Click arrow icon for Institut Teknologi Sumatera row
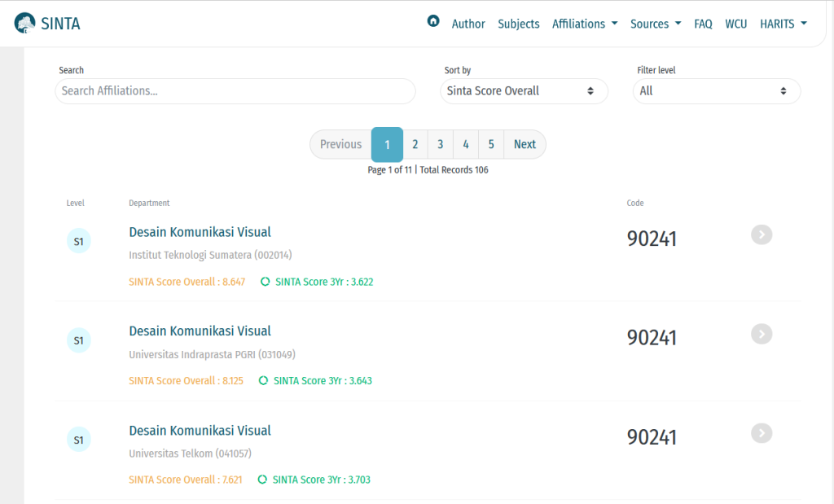Viewport: 834px width, 504px height. (762, 234)
